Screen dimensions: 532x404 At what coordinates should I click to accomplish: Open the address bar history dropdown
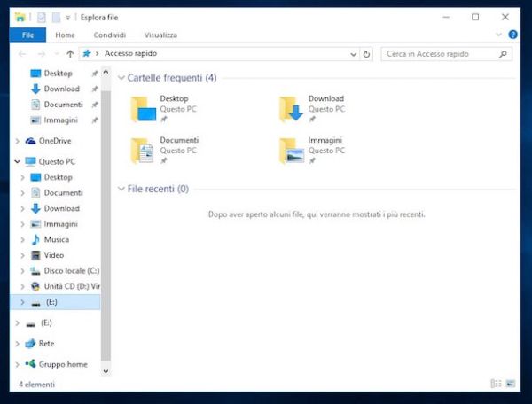pos(351,54)
